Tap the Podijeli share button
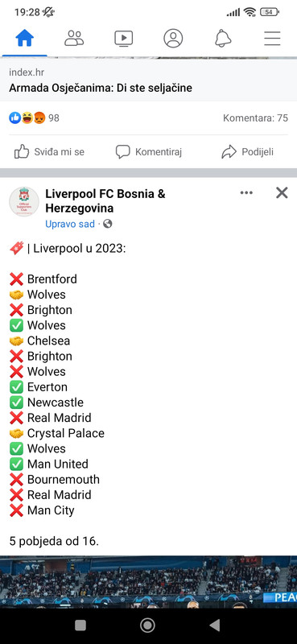Viewport: 297px width, 644px height. [x=247, y=152]
